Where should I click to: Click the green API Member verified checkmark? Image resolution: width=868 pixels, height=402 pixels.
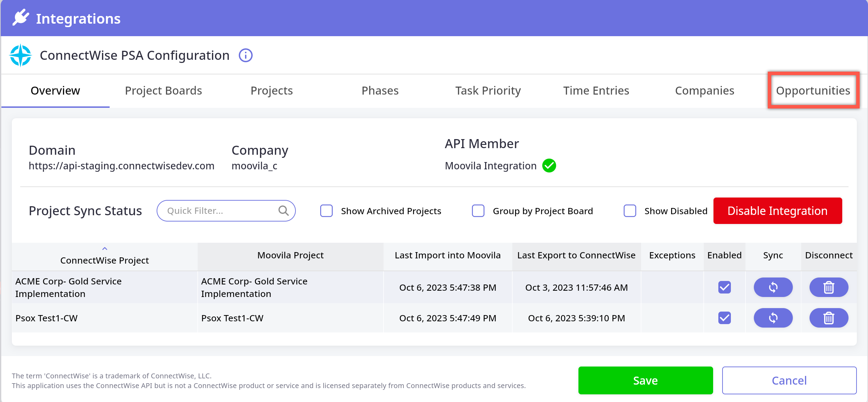[x=549, y=166]
